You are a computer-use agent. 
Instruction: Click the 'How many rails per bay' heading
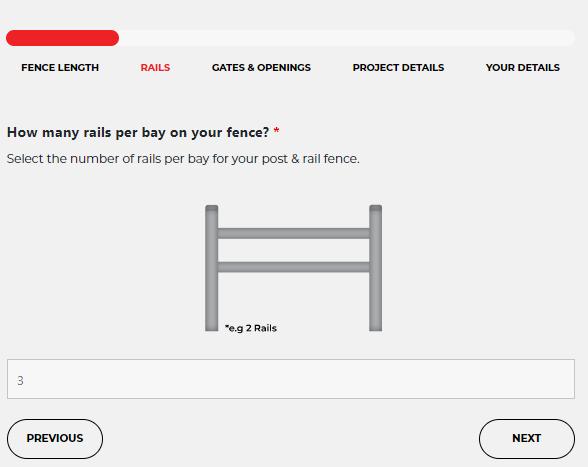pos(138,132)
